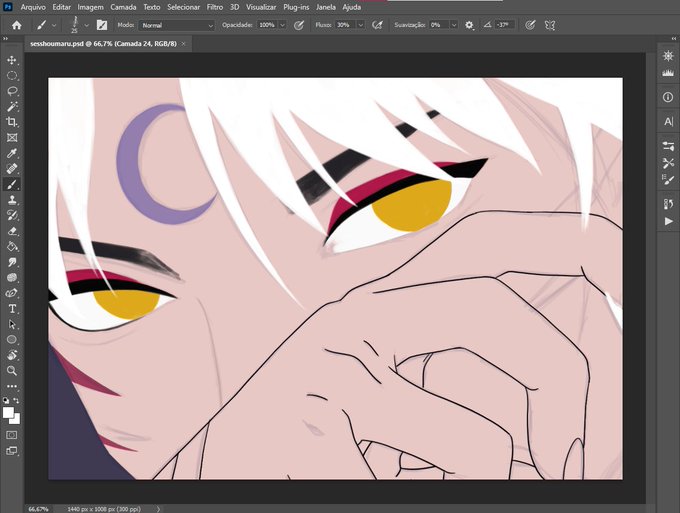The image size is (680, 513).
Task: Open the Adjustments sliders panel icon
Action: click(668, 146)
